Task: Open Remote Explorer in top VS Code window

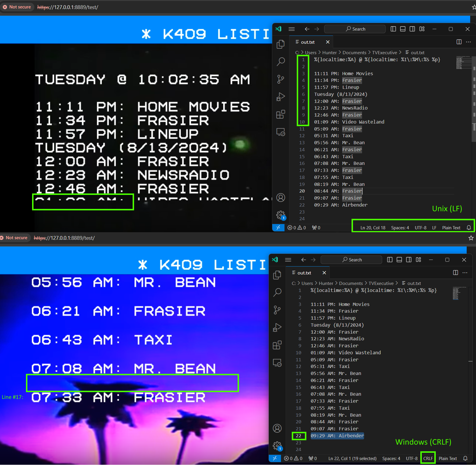Action: pyautogui.click(x=280, y=132)
